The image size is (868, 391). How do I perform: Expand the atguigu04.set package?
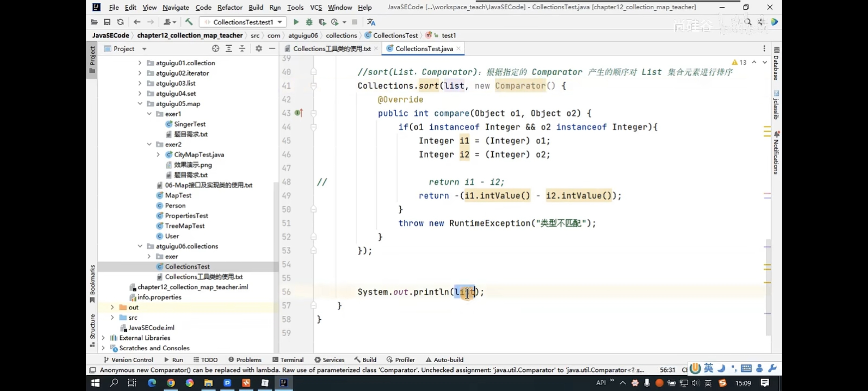[x=140, y=94]
